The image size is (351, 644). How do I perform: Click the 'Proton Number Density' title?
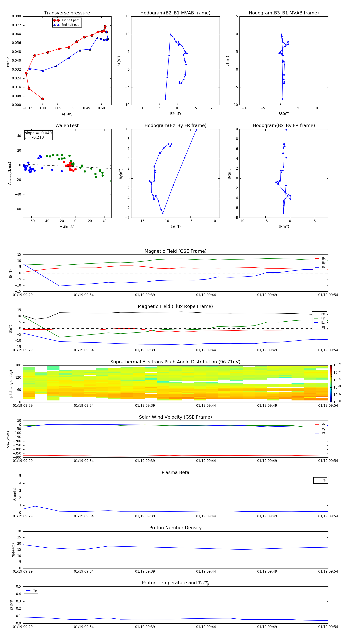[x=175, y=528]
